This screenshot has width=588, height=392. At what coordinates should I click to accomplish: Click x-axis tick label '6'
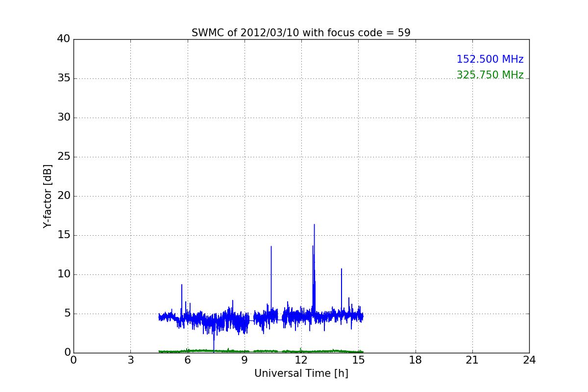(x=188, y=360)
